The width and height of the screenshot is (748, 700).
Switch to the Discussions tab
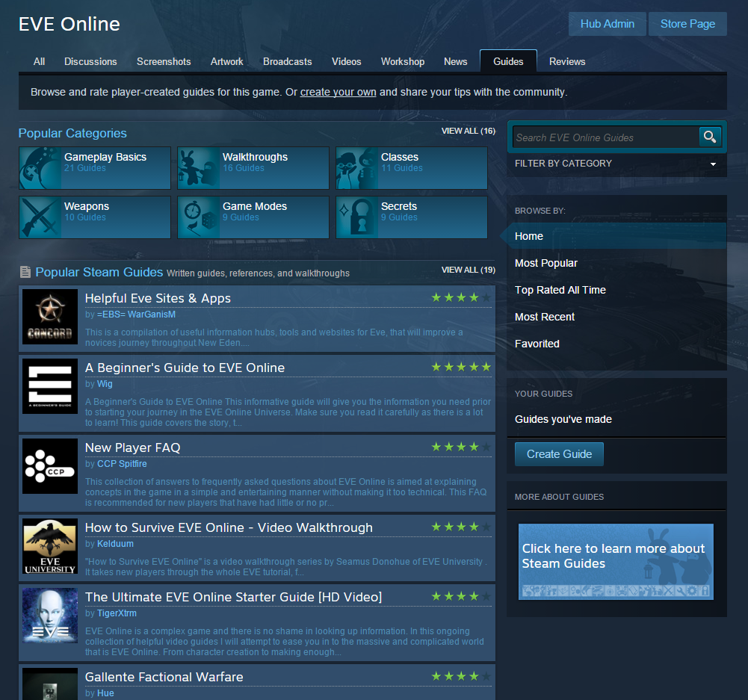[90, 61]
